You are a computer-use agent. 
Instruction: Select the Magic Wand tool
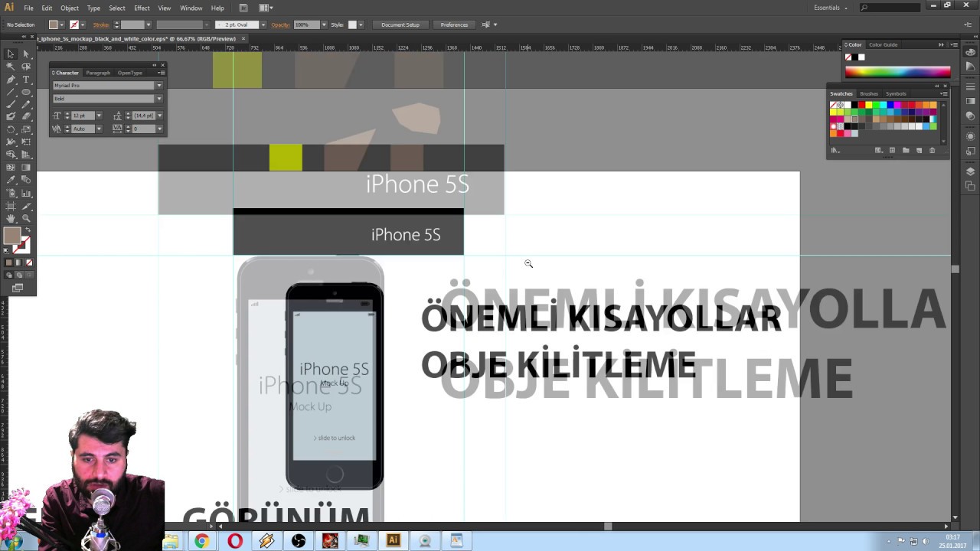point(11,67)
